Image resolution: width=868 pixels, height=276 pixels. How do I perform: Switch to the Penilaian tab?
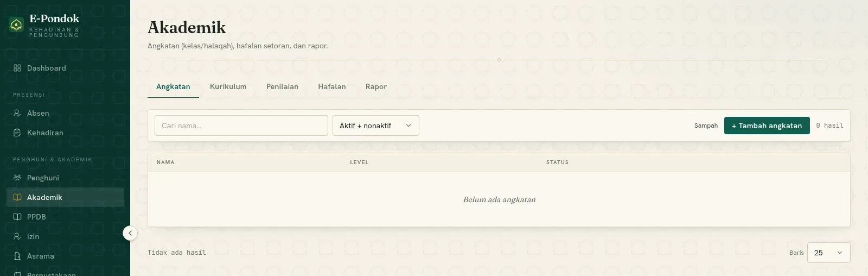tap(282, 86)
